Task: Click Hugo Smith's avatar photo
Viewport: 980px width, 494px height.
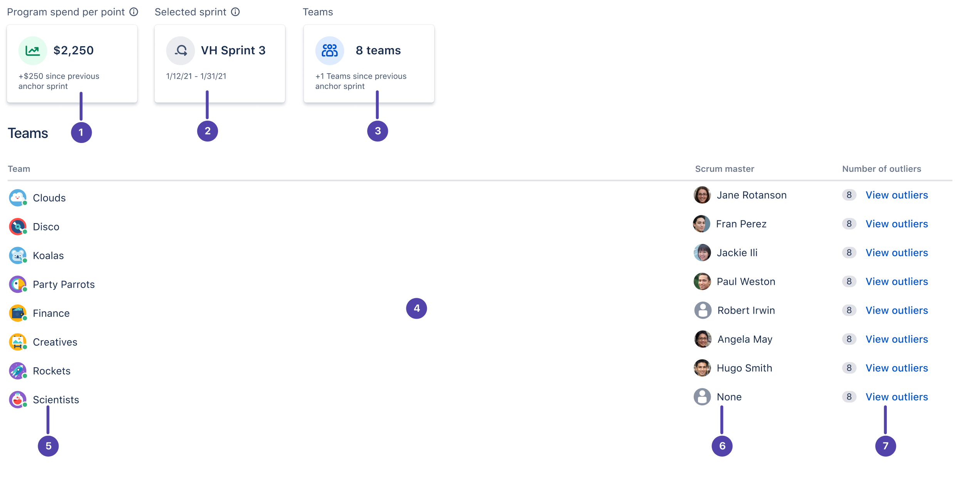Action: (702, 368)
